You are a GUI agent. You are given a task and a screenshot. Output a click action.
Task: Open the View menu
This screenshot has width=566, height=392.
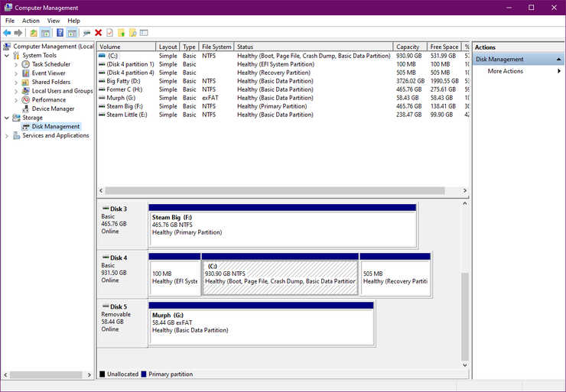point(54,21)
